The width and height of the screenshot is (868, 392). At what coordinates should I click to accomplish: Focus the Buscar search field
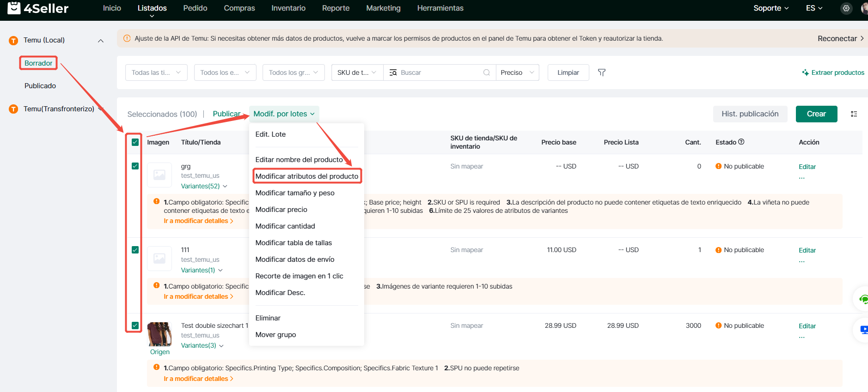tap(439, 72)
